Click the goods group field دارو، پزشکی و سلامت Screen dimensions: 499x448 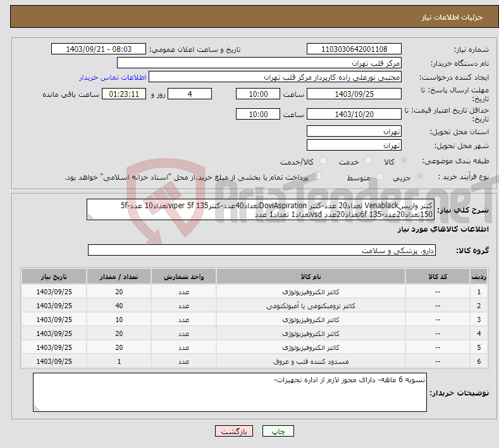pyautogui.click(x=262, y=251)
